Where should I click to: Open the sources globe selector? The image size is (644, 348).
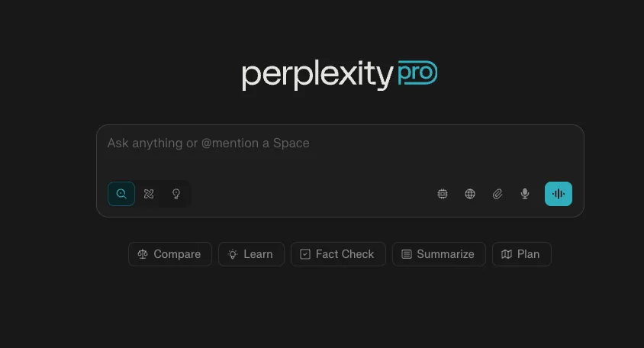click(470, 194)
